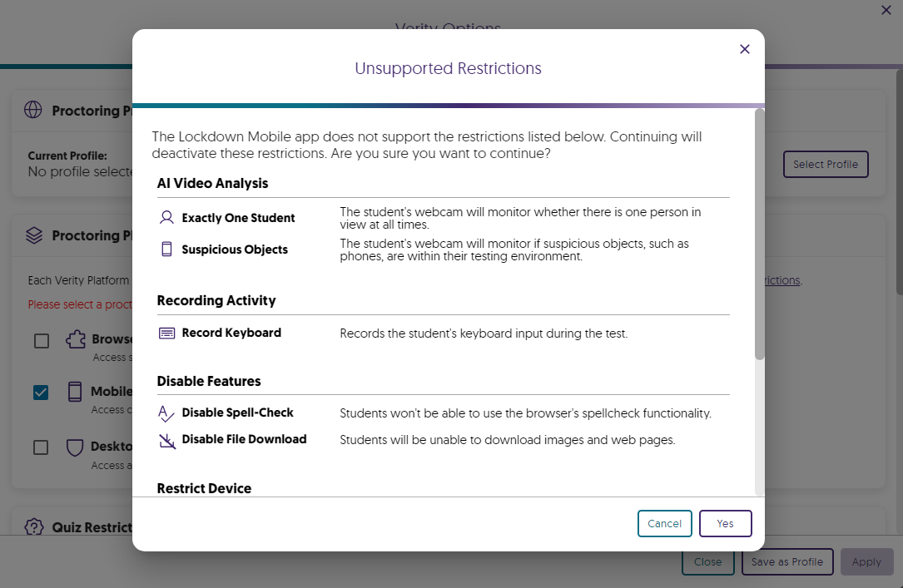Click the Save as Profile button
This screenshot has height=588, width=903.
click(x=786, y=561)
